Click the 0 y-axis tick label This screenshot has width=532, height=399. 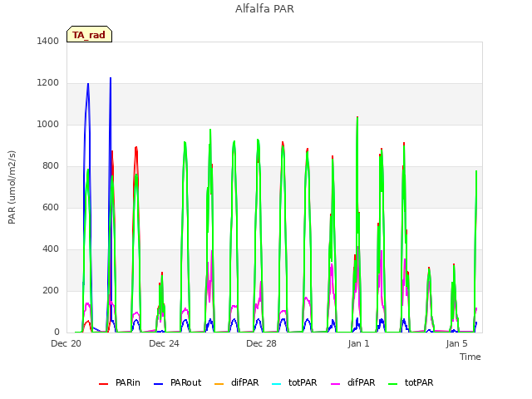[x=57, y=332]
